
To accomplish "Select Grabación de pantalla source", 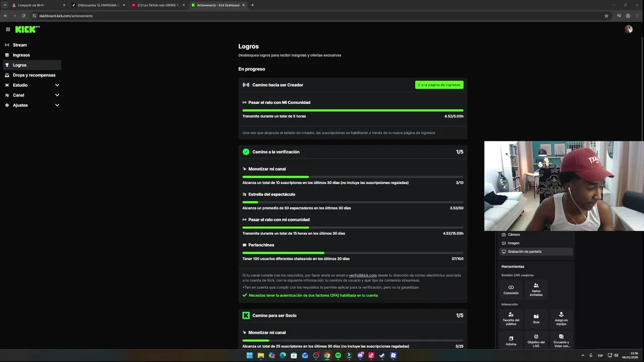I will pyautogui.click(x=536, y=251).
